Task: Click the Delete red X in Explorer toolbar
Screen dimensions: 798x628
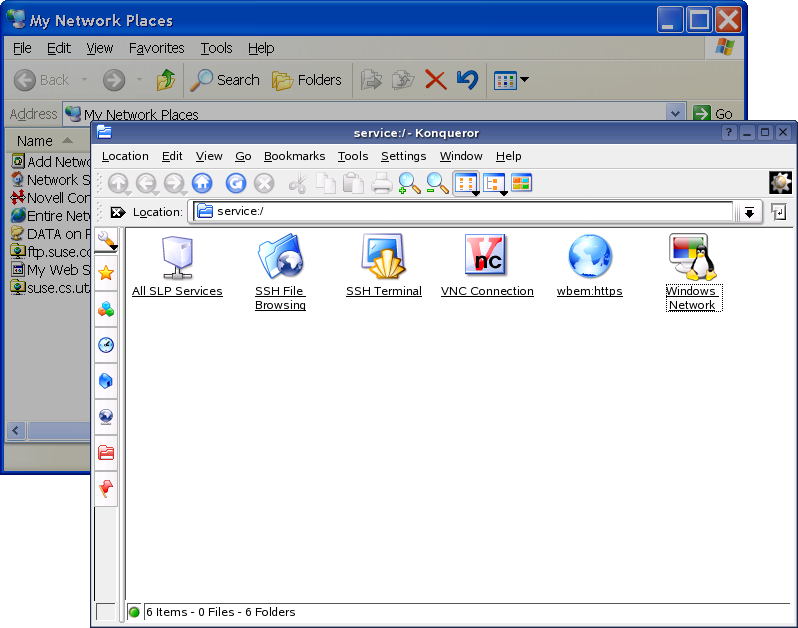Action: (x=435, y=80)
